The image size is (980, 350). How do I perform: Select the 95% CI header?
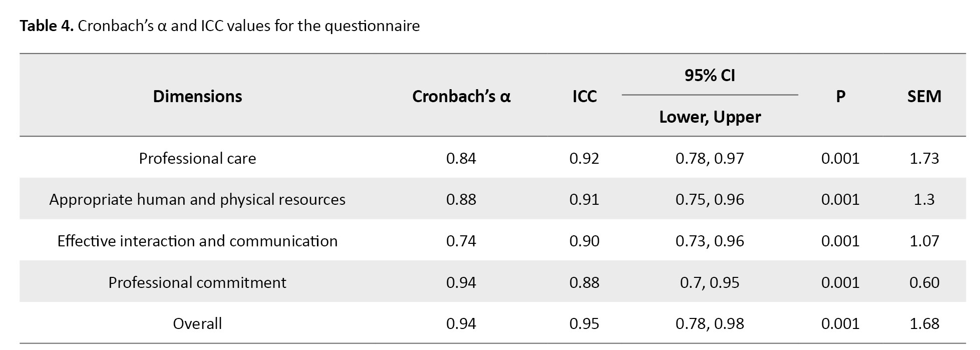click(x=710, y=76)
